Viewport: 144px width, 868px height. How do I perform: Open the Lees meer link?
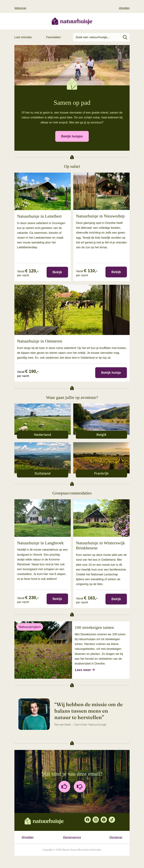pos(84,670)
